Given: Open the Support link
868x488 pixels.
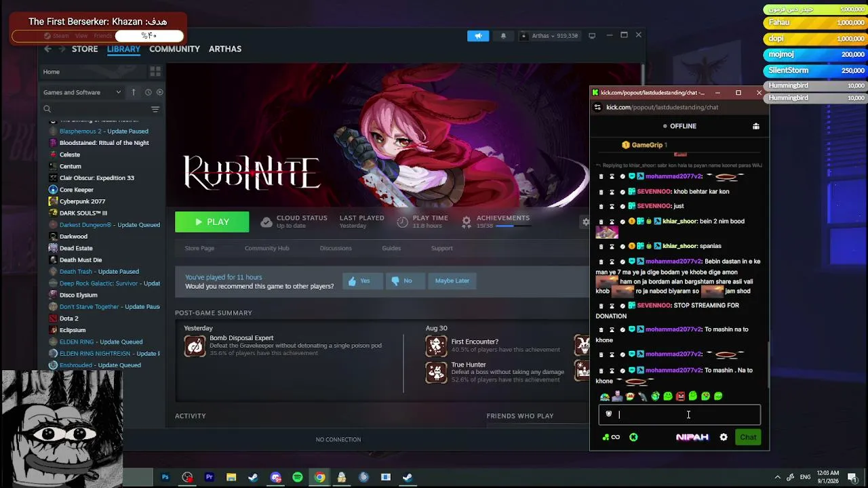Looking at the screenshot, I should coord(441,248).
